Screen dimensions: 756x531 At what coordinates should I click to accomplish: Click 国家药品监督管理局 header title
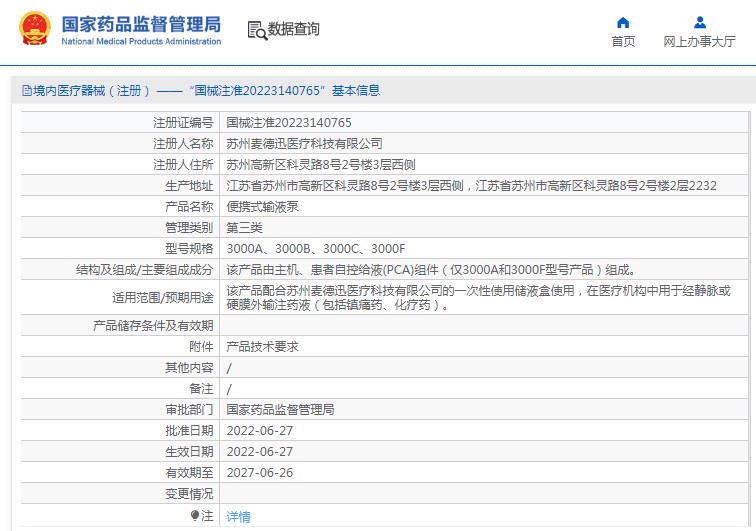pos(141,24)
